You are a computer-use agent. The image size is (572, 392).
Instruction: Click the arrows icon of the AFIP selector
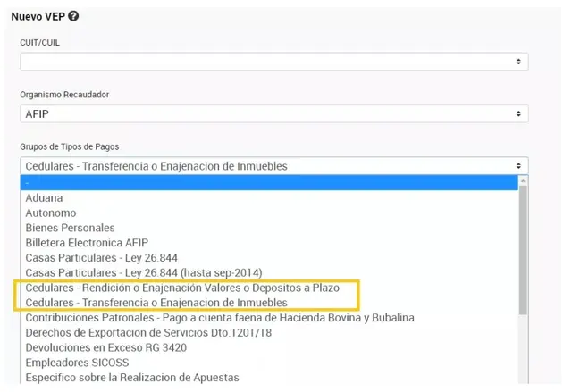[x=518, y=113]
